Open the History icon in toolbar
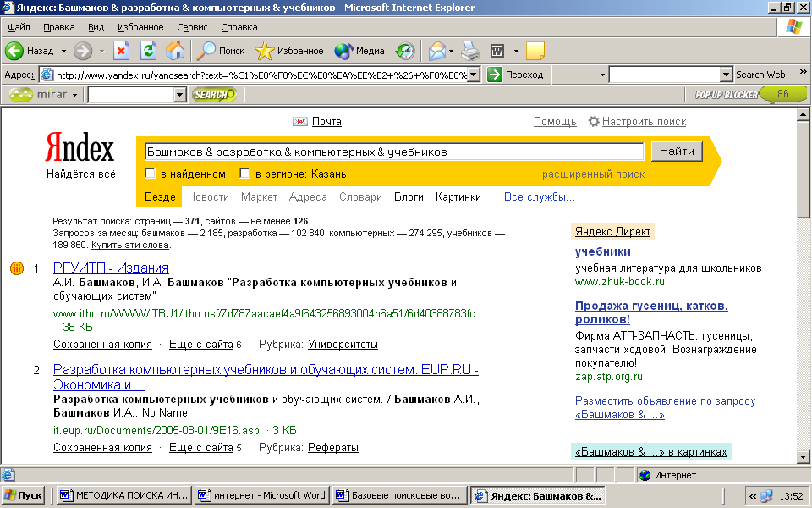 point(405,51)
